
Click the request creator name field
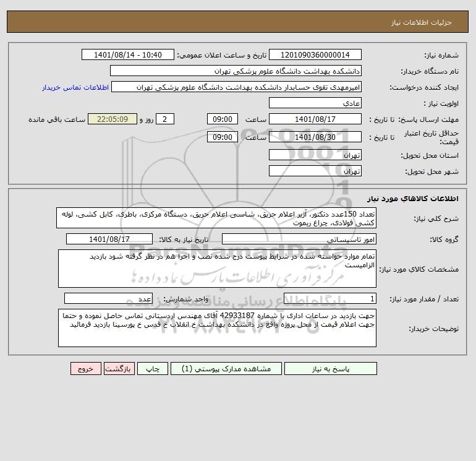coord(237,87)
